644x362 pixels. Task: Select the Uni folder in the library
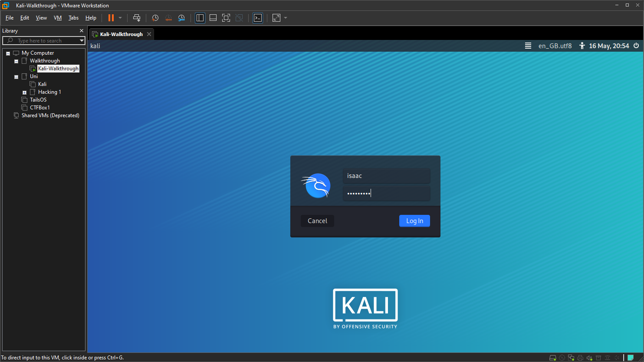tap(34, 76)
